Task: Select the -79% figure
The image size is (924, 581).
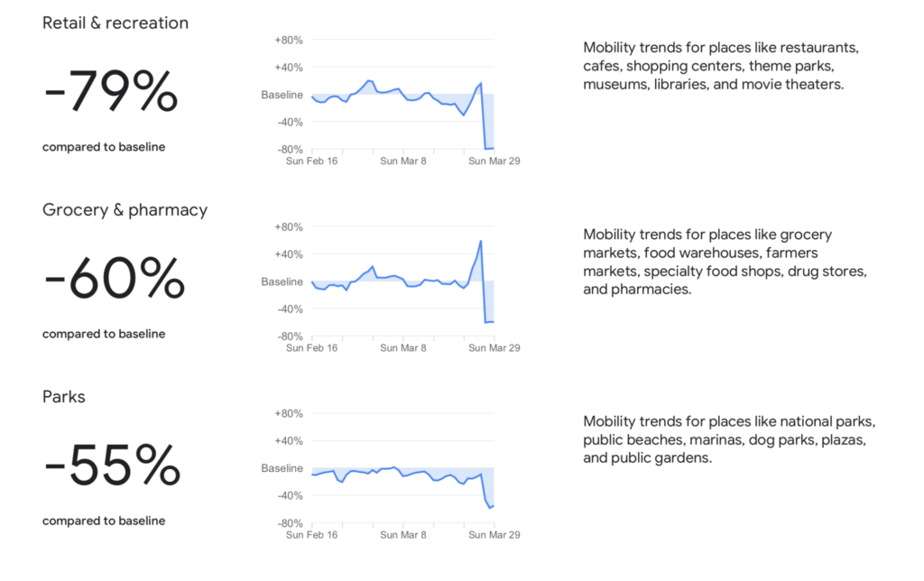Action: 111,92
